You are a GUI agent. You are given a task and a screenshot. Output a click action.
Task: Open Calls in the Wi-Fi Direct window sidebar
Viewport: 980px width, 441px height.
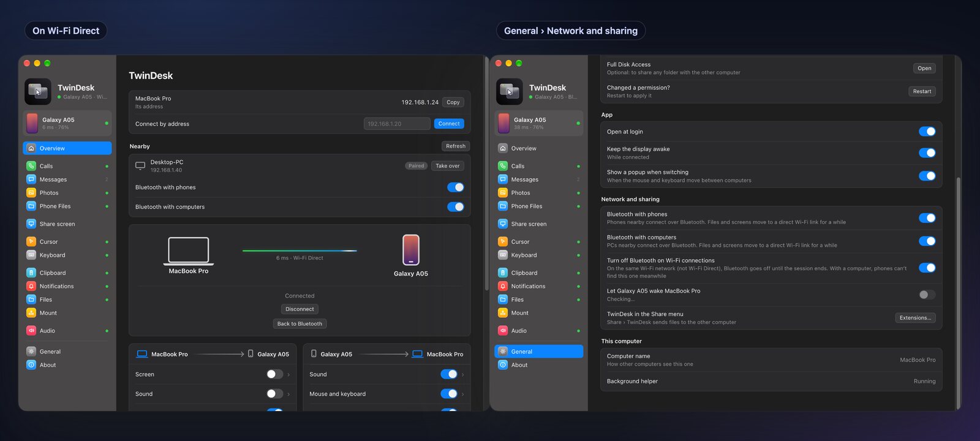(x=67, y=166)
